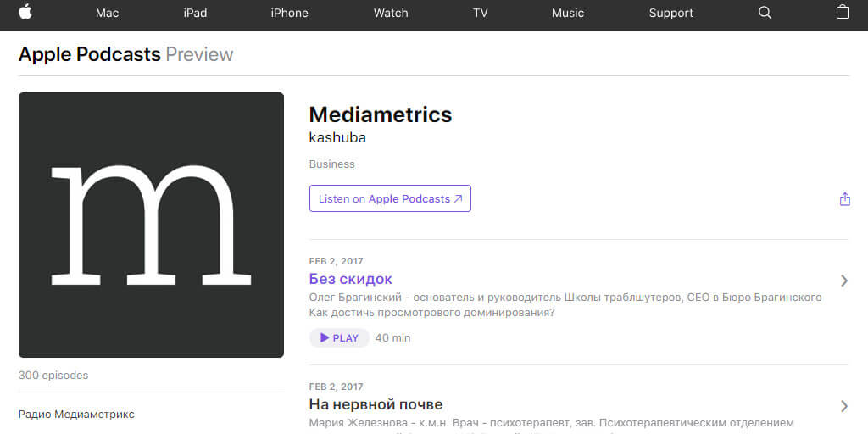This screenshot has width=868, height=434.
Task: Open the Mac menu item
Action: point(108,13)
